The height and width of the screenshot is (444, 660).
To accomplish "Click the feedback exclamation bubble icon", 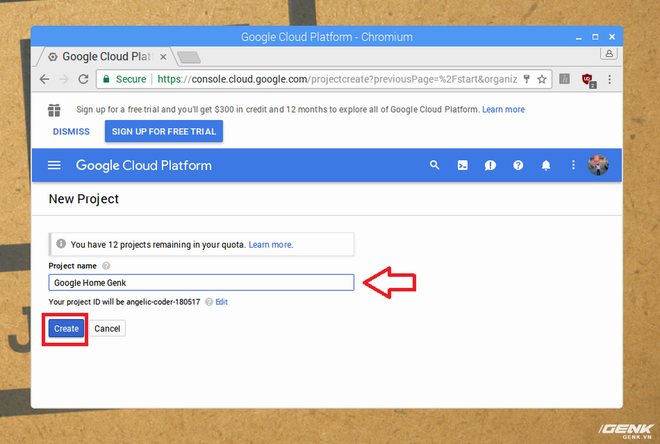I will click(490, 165).
